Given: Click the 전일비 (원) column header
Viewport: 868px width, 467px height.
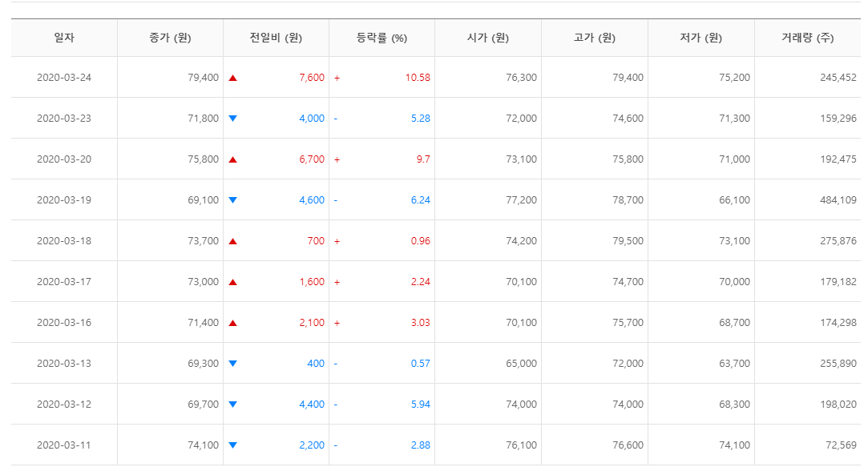Looking at the screenshot, I should (x=276, y=38).
